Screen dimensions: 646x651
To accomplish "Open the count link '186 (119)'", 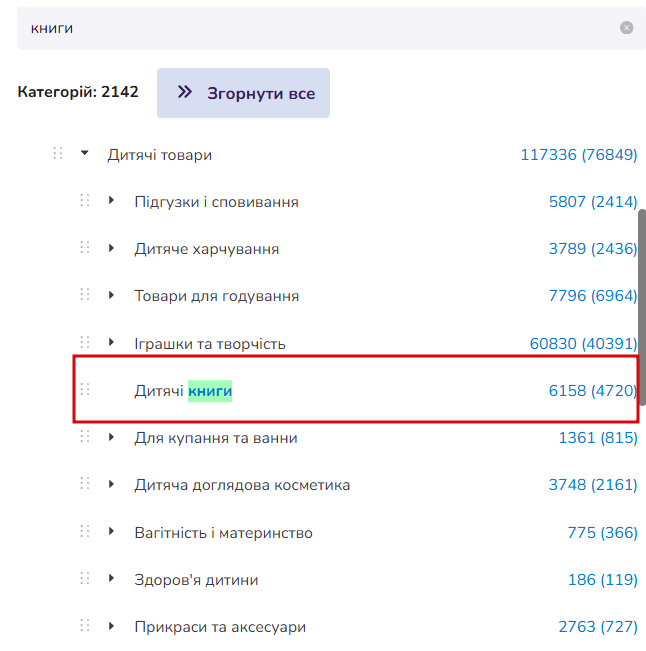I will (x=603, y=580).
